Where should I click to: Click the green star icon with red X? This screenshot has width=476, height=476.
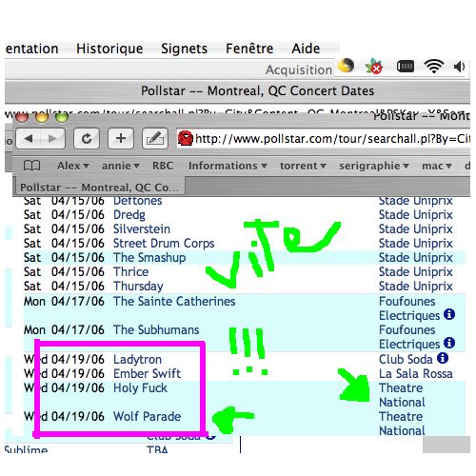click(x=374, y=67)
